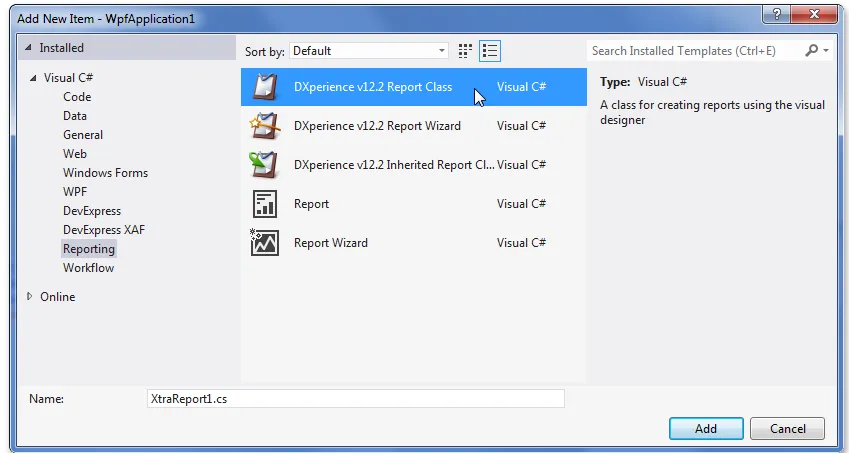
Task: Click the Installed header label
Action: (x=61, y=48)
